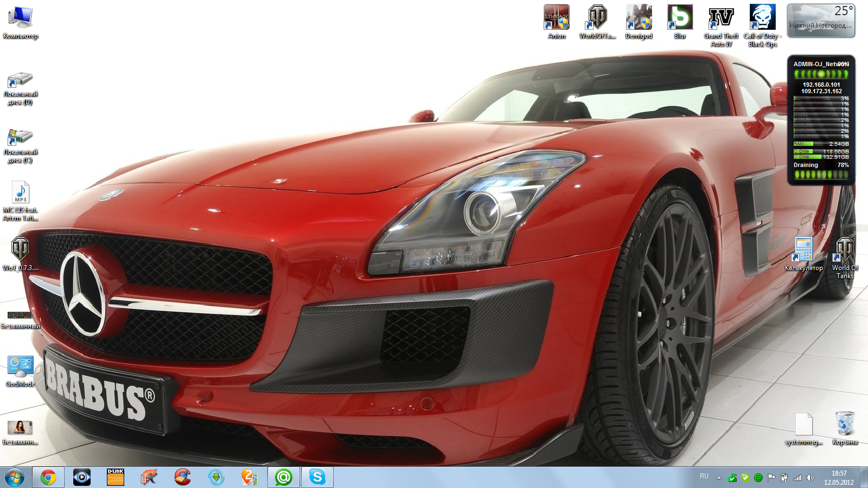868x488 pixels.
Task: Launch the Blur game shortcut
Action: pyautogui.click(x=680, y=22)
